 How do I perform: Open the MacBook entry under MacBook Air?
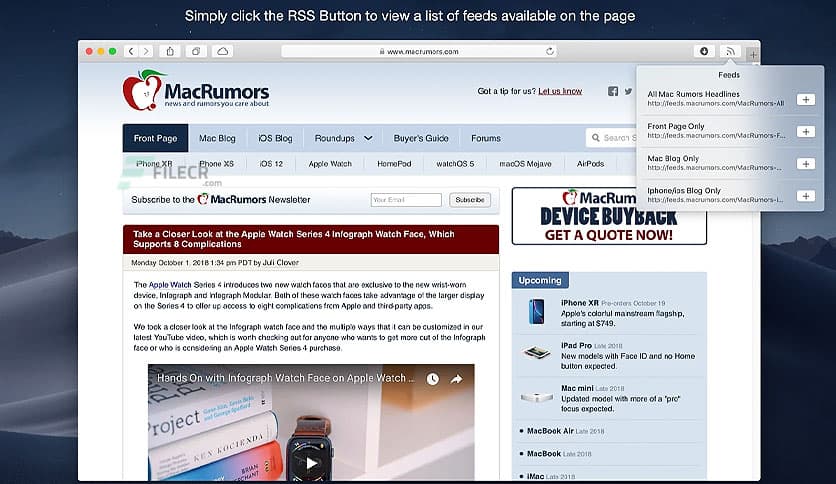tap(544, 454)
